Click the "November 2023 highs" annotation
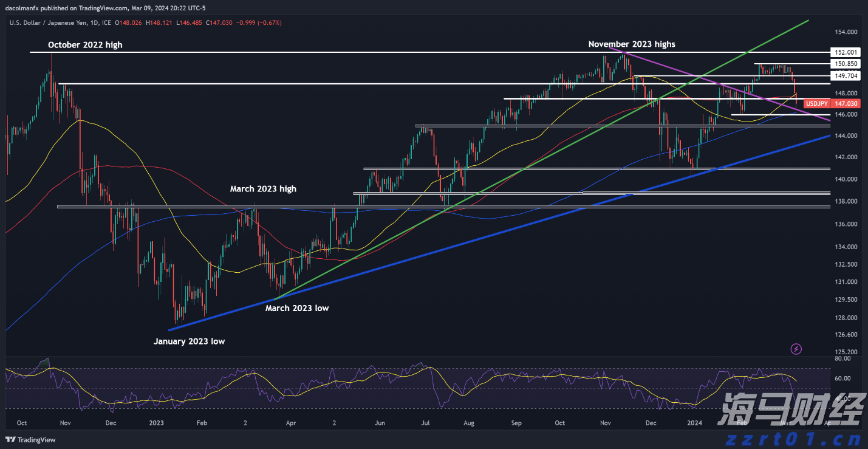868x449 pixels. pos(631,44)
